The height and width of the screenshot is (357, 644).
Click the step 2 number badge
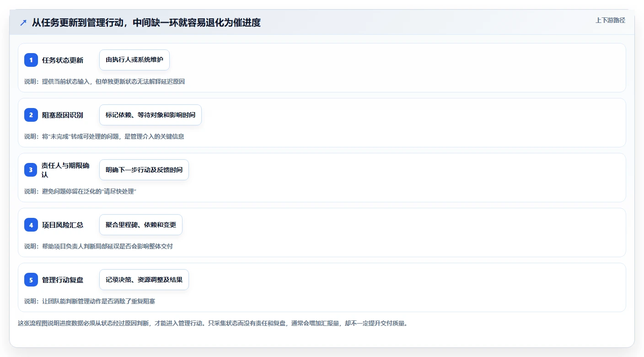click(x=31, y=115)
